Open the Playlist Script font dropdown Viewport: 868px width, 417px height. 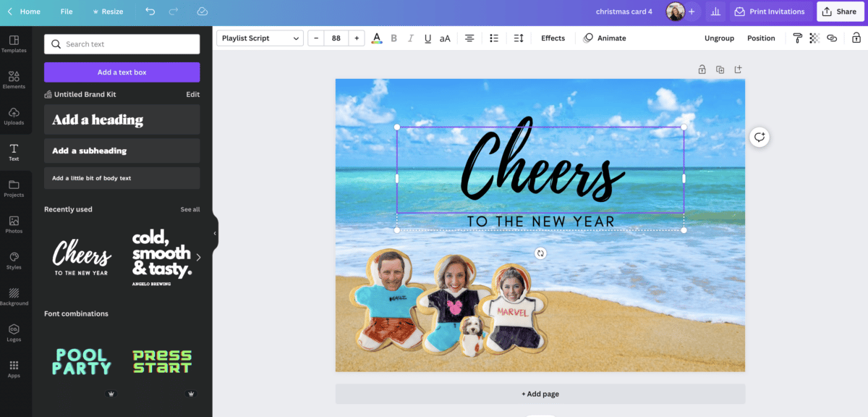260,38
